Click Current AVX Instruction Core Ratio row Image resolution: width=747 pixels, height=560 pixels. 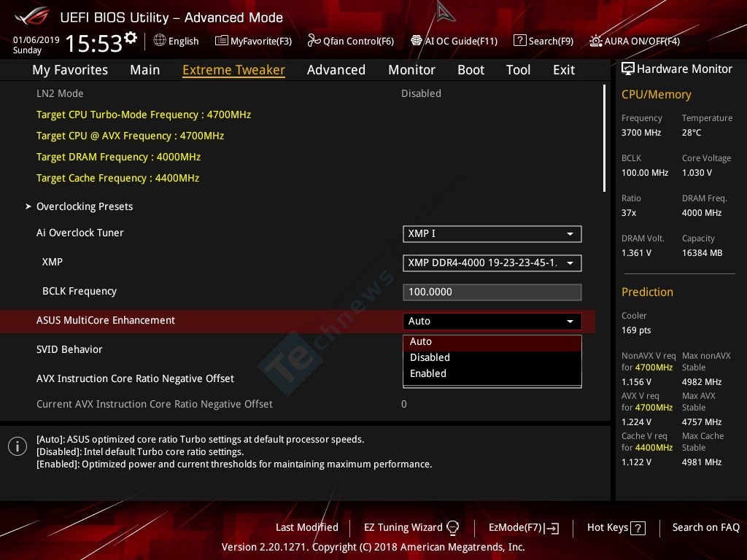pyautogui.click(x=298, y=404)
